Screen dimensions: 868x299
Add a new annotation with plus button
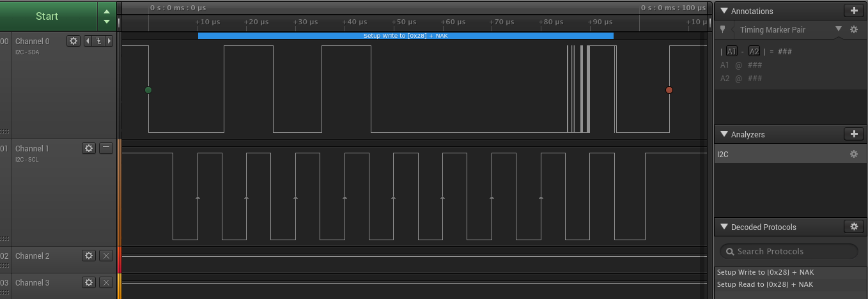click(x=854, y=11)
